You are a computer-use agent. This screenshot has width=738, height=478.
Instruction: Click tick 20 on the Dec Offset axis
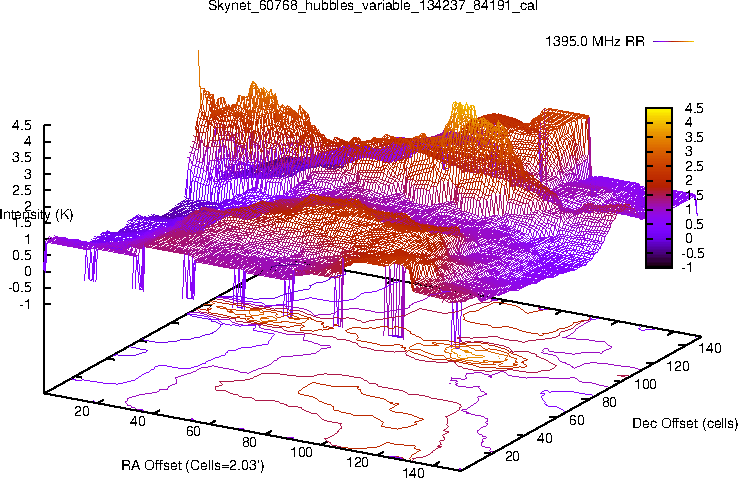point(512,456)
